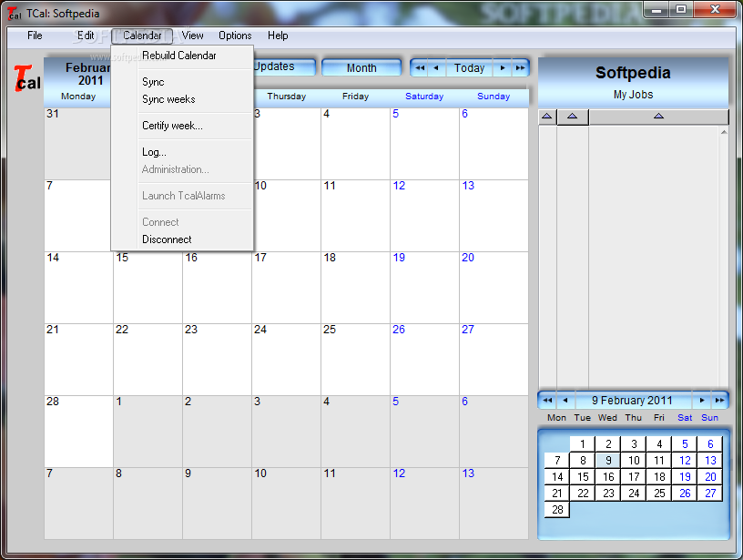Select day 1 in the mini calendar

pyautogui.click(x=583, y=444)
